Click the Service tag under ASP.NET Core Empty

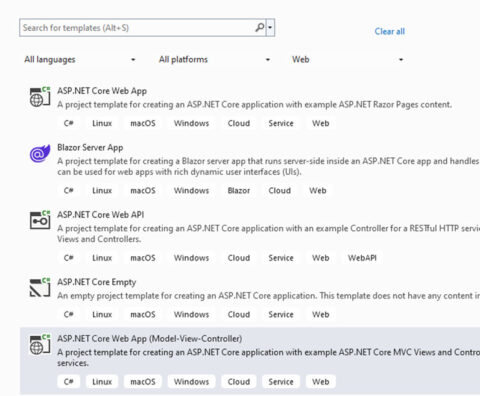(281, 315)
